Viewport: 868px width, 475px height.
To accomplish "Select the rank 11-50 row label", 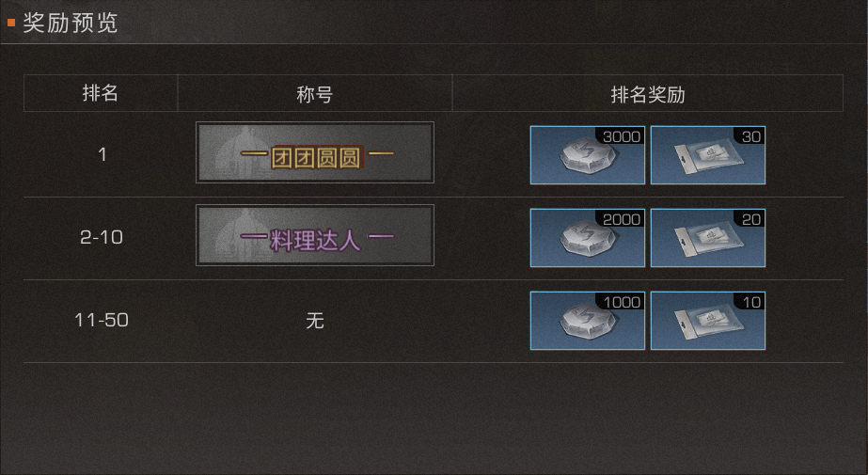I will pos(102,320).
